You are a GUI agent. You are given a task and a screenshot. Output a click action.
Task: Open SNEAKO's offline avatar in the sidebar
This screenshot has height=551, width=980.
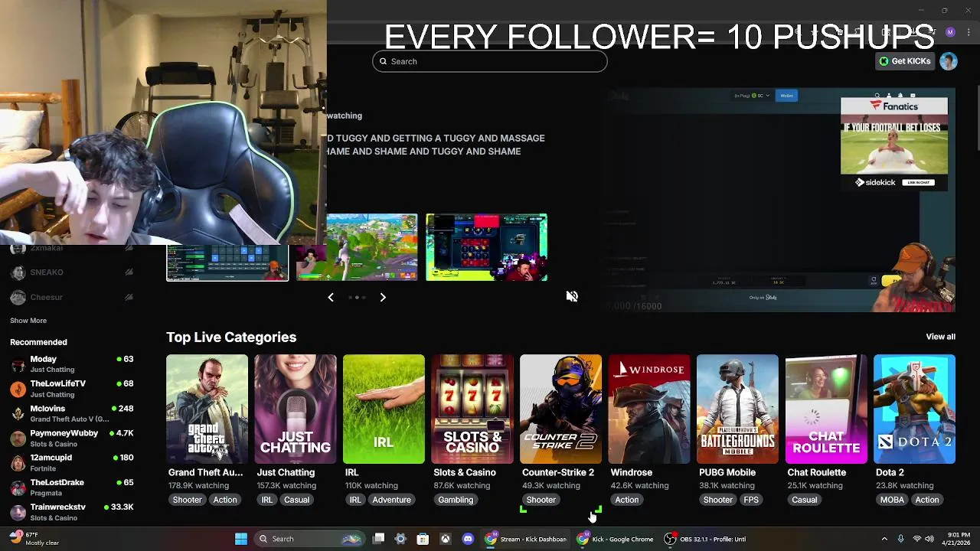tap(18, 272)
